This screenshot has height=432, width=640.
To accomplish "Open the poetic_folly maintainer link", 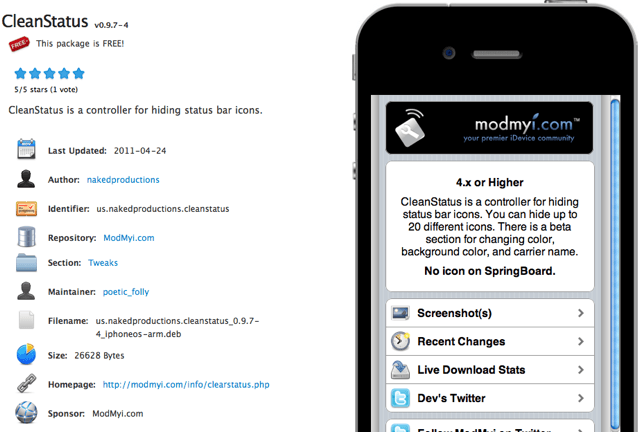I will [x=126, y=292].
